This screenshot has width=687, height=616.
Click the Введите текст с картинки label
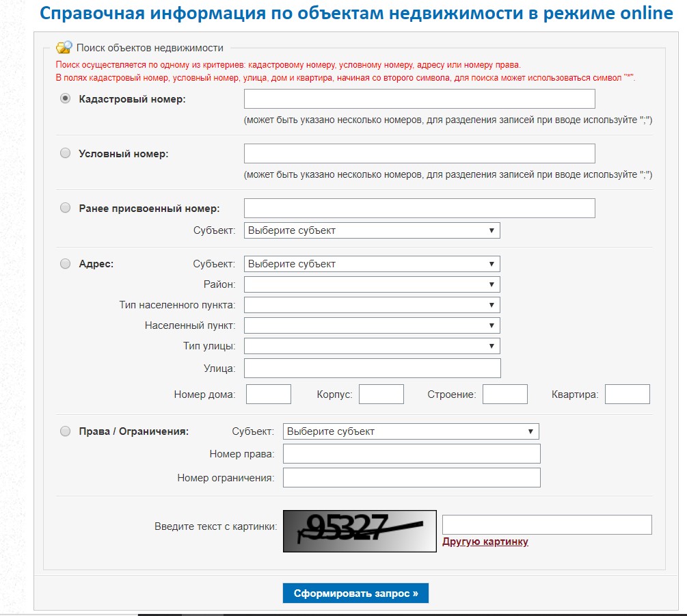coord(215,526)
